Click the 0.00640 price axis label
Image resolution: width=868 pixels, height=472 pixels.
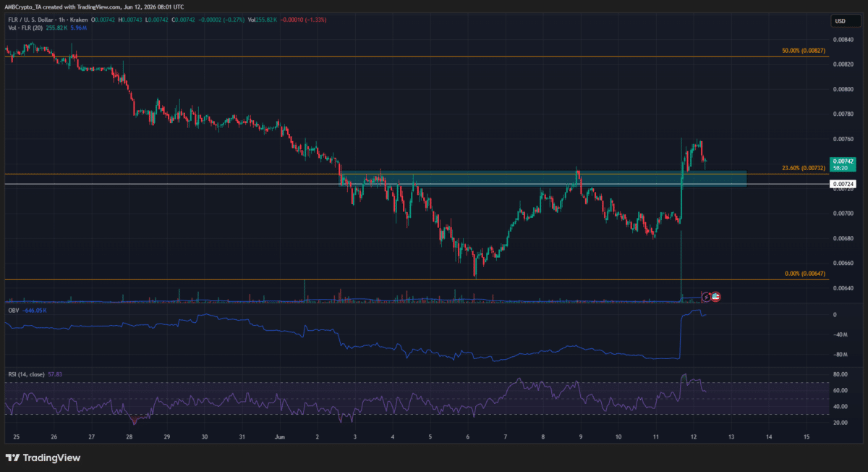843,288
